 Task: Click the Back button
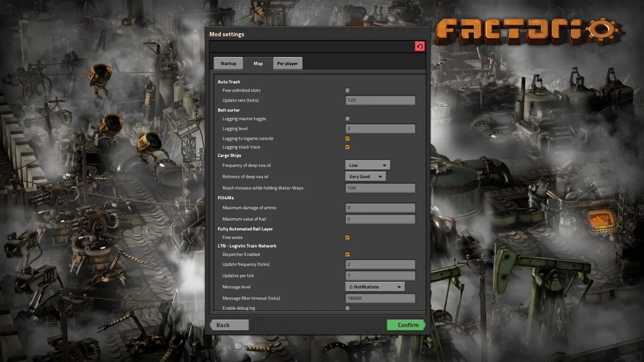click(x=229, y=325)
